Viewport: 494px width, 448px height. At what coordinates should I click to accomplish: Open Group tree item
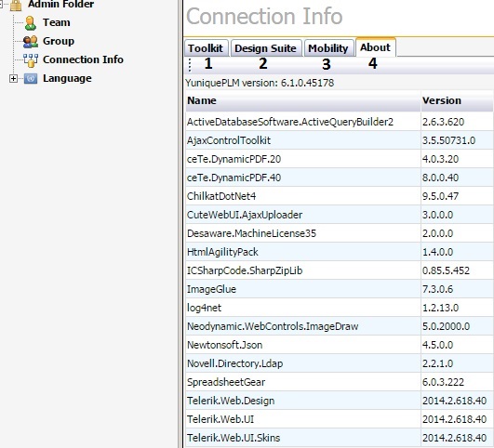tap(59, 41)
